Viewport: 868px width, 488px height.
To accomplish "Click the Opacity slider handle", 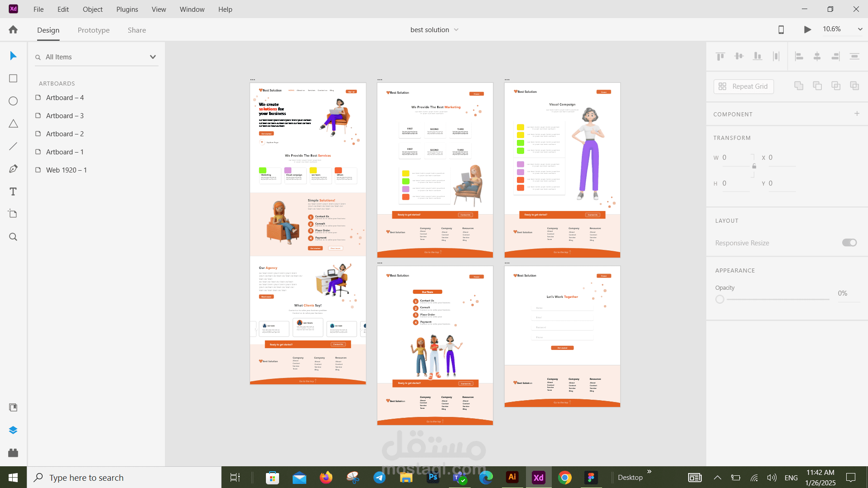I will pos(719,299).
